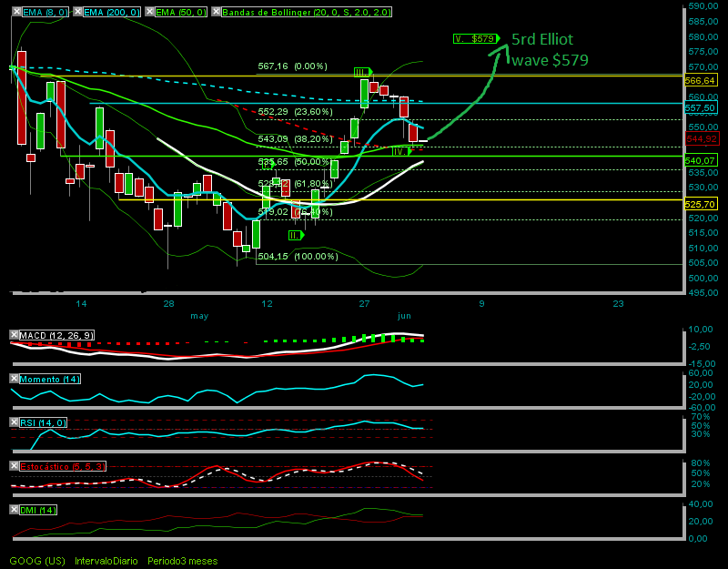Close the DMI (14) indicator panel
The image size is (728, 569).
(15, 510)
